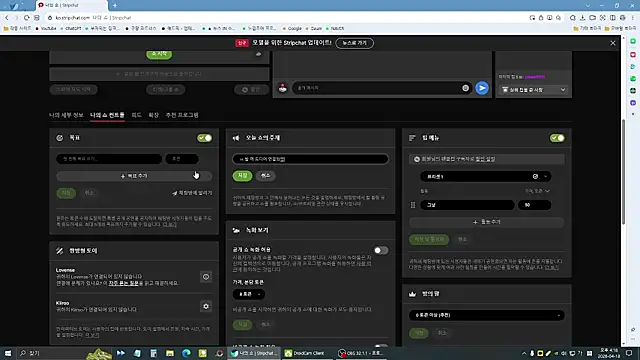
Task: Toggle the 목표 (goal) switch
Action: tap(204, 138)
